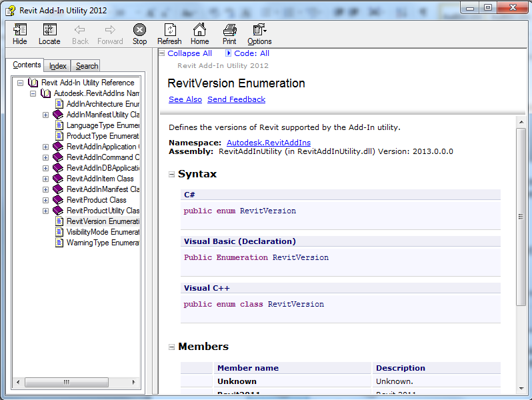
Task: Open the See Also link
Action: [x=185, y=99]
